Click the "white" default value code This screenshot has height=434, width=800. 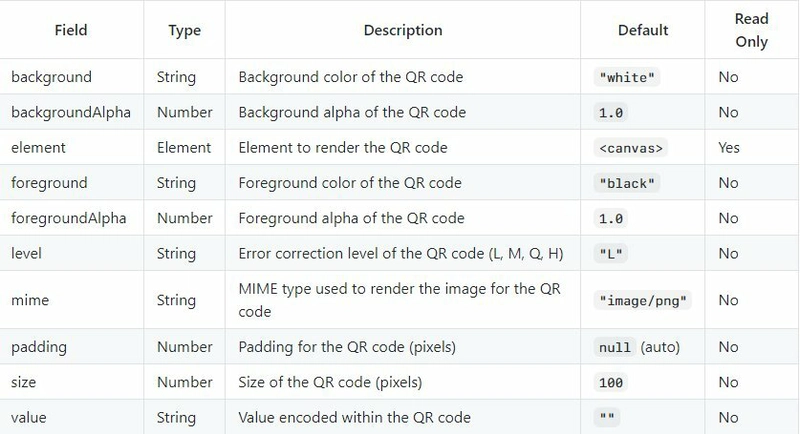tap(627, 77)
